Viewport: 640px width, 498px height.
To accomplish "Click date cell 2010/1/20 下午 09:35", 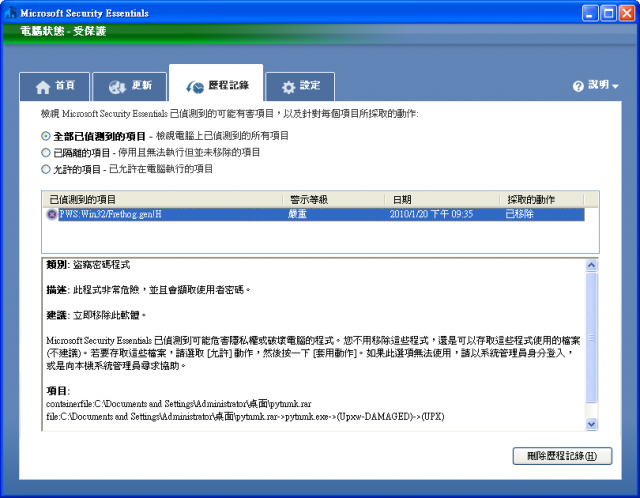I will pyautogui.click(x=431, y=214).
